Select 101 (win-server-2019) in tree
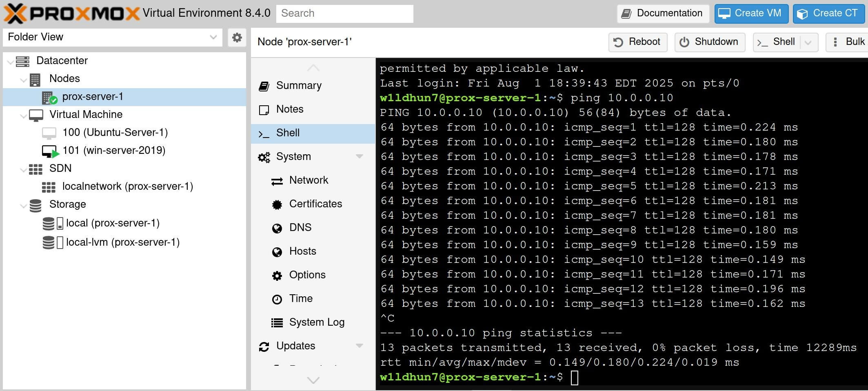The height and width of the screenshot is (391, 868). click(124, 151)
